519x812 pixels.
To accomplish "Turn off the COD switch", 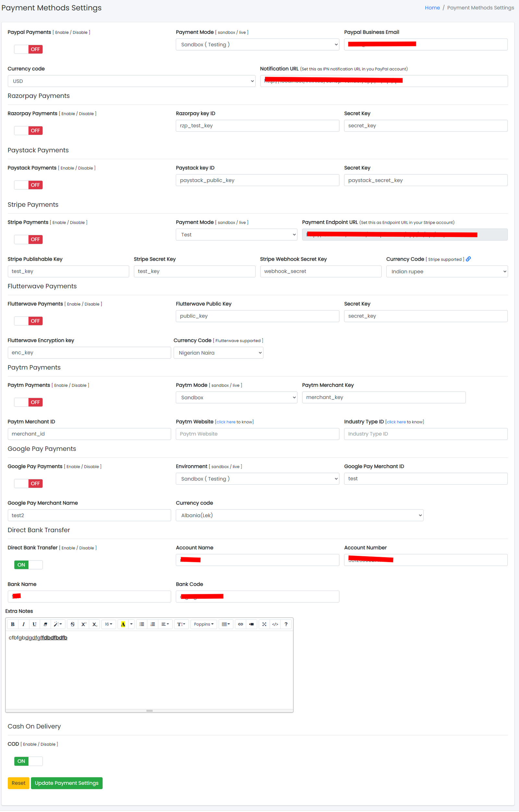I will [28, 761].
